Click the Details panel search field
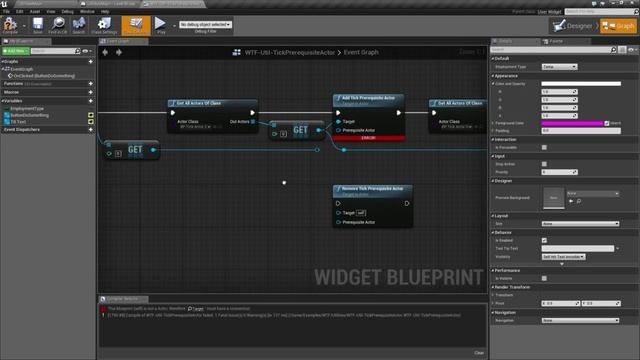640x360 pixels. pyautogui.click(x=550, y=50)
